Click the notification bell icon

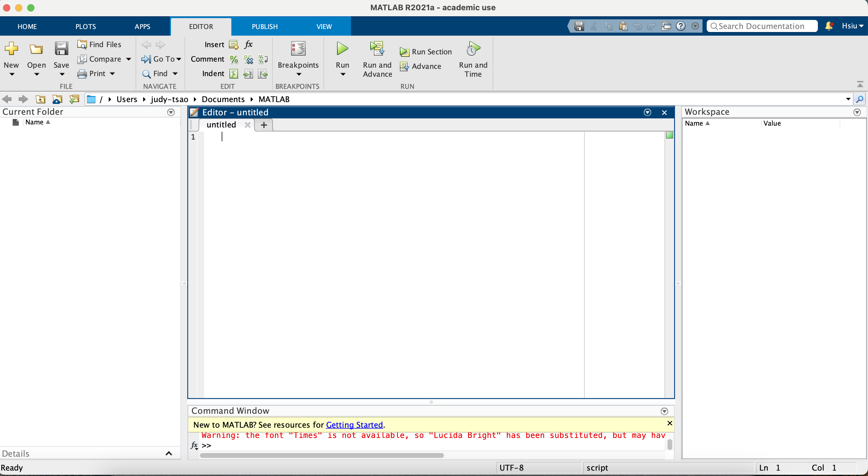(x=829, y=26)
